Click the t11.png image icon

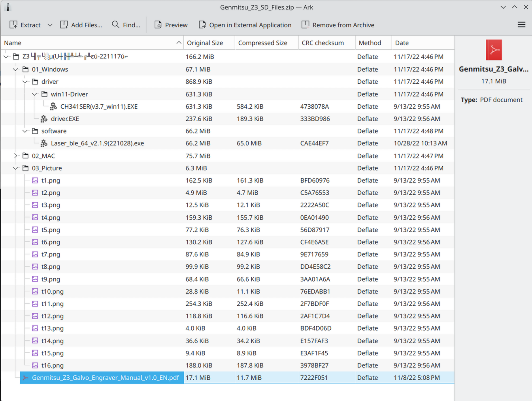35,304
